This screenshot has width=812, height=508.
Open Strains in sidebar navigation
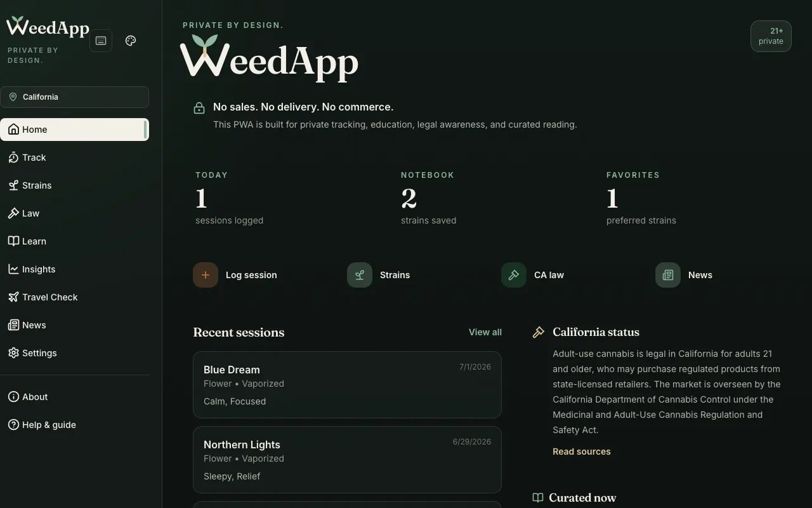pos(74,185)
